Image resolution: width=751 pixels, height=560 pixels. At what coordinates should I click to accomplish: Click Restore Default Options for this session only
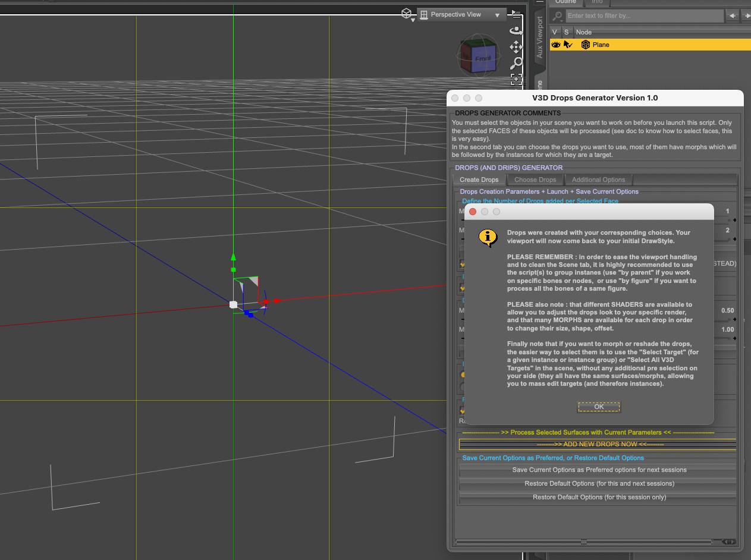tap(599, 497)
